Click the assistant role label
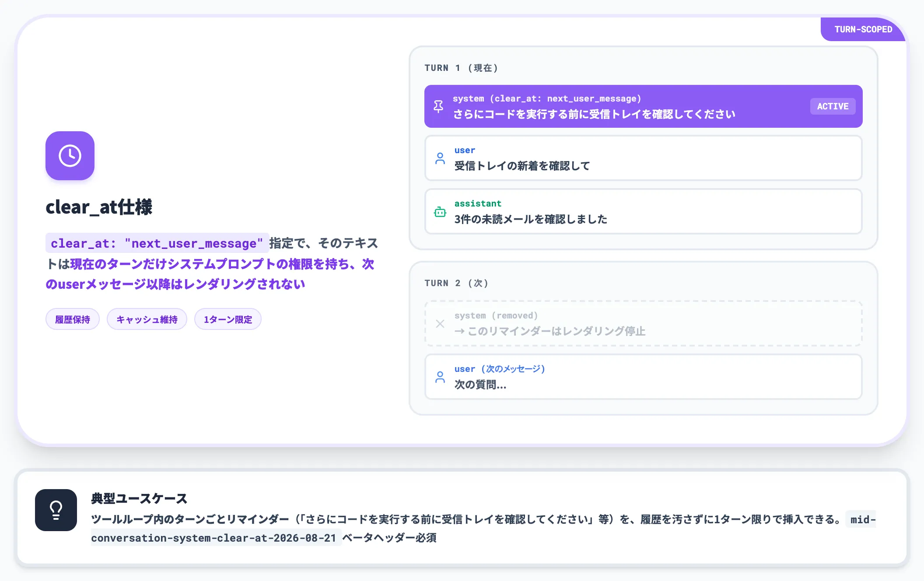This screenshot has width=924, height=581. [478, 203]
